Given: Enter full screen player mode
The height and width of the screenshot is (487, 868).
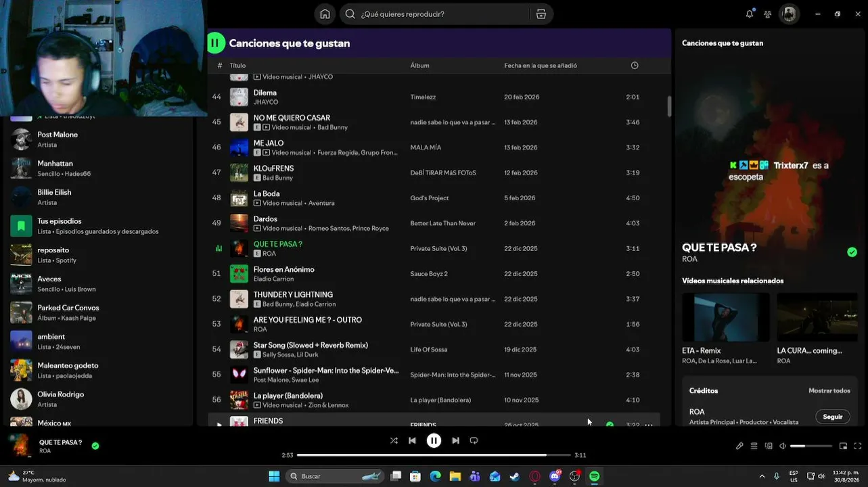Looking at the screenshot, I should click(858, 446).
